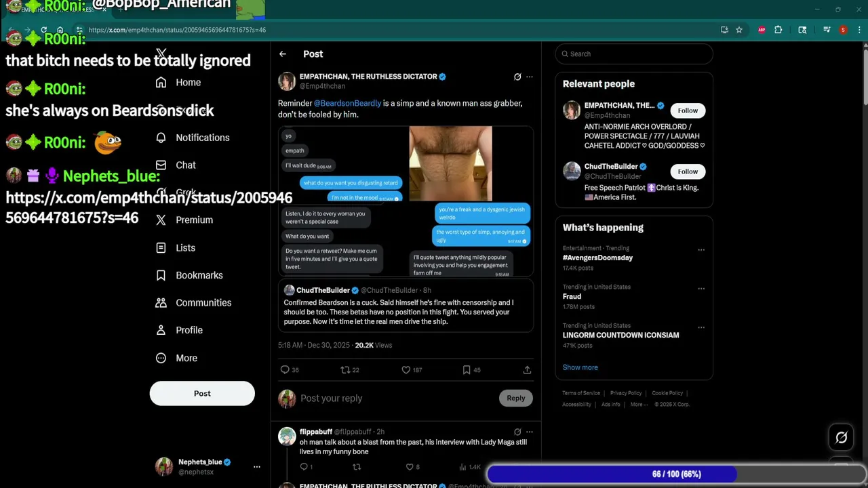868x488 pixels.
Task: Open EMPATHCHAN profile avatar on post
Action: [287, 81]
